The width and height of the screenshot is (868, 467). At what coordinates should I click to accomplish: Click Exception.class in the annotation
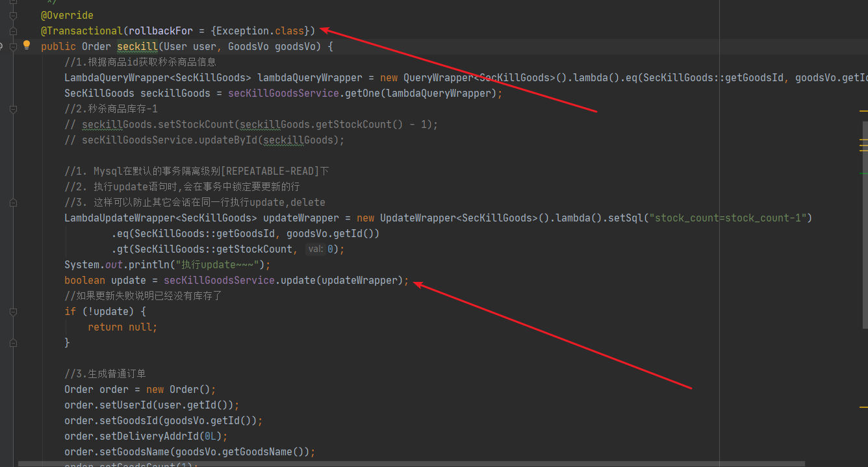pyautogui.click(x=260, y=31)
